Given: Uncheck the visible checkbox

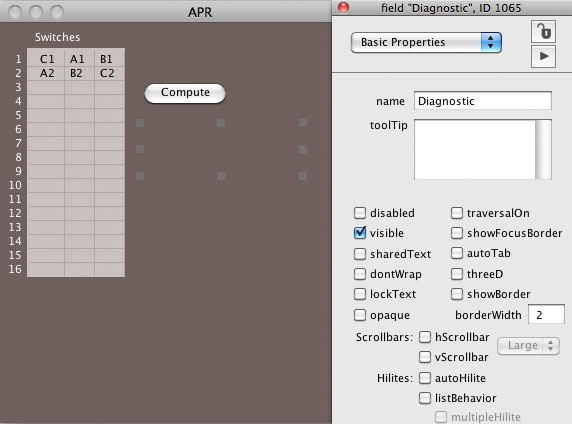Looking at the screenshot, I should (x=360, y=233).
